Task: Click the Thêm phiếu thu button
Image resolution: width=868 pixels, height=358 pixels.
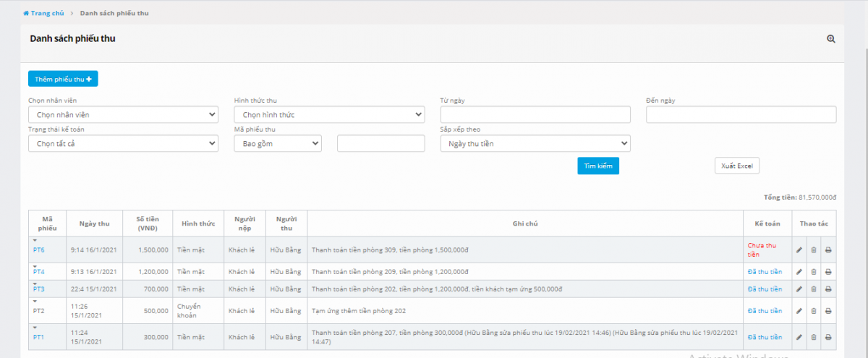Action: [x=63, y=79]
